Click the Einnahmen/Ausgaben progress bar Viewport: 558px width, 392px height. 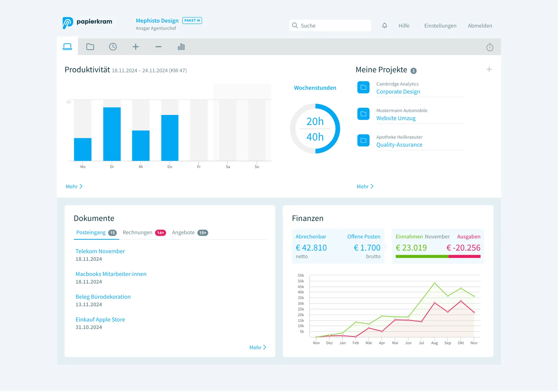click(438, 256)
